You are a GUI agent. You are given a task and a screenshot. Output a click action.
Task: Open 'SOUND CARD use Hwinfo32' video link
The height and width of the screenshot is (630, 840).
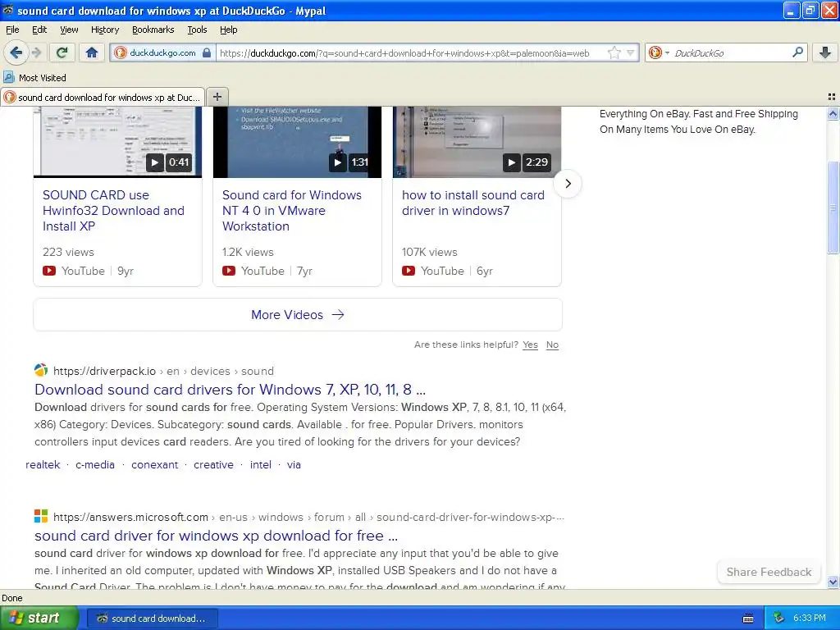click(x=113, y=211)
